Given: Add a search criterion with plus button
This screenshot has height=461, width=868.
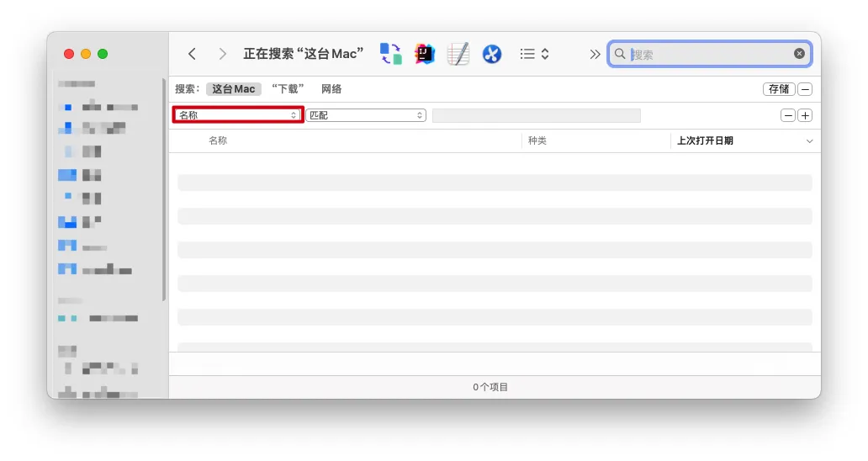Looking at the screenshot, I should pos(805,115).
